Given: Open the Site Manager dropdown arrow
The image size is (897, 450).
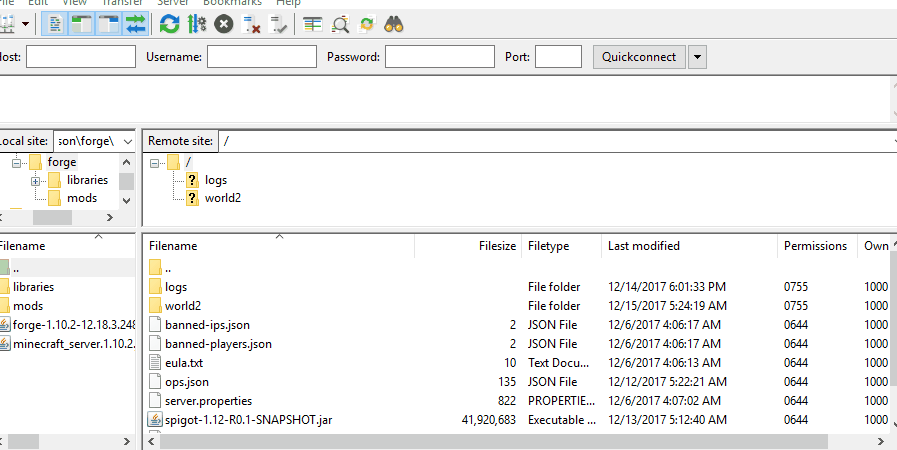Looking at the screenshot, I should point(26,24).
